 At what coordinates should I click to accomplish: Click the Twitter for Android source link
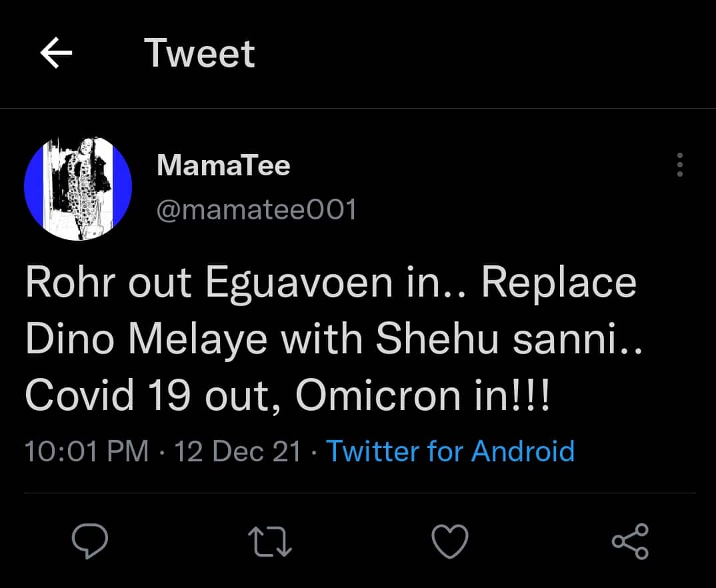click(x=450, y=451)
